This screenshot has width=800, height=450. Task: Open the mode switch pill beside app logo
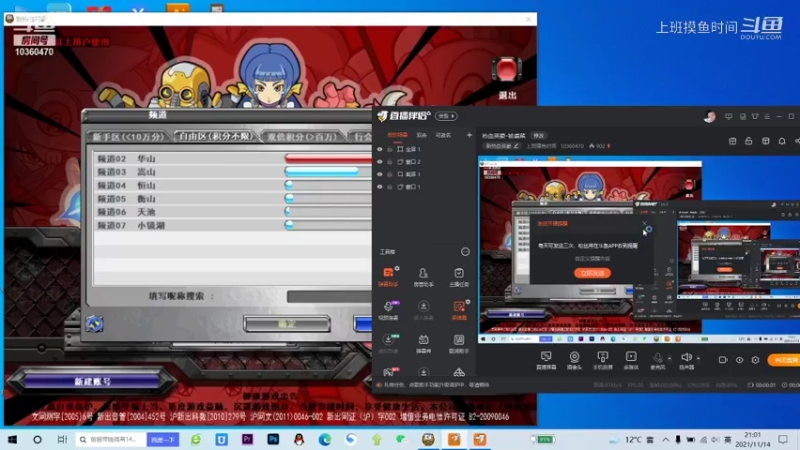pos(446,116)
